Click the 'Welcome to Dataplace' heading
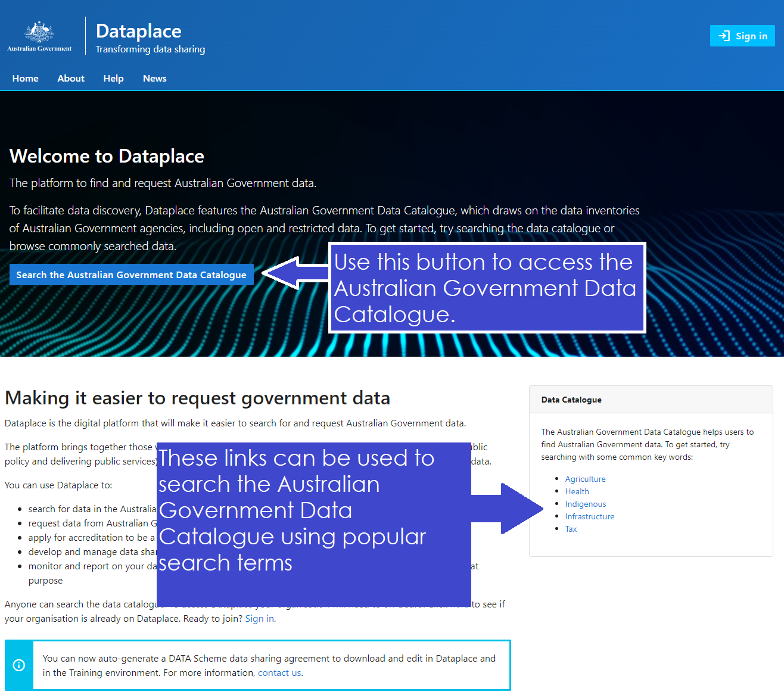784x692 pixels. click(x=107, y=156)
